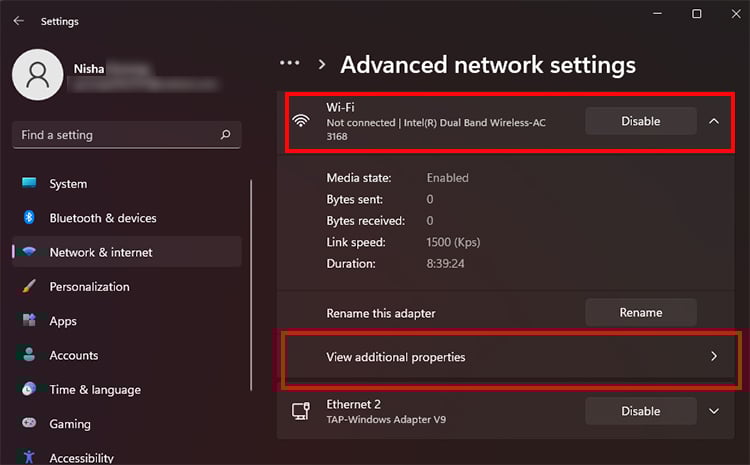Click the Time & language globe icon
Viewport: 750px width, 465px height.
29,390
